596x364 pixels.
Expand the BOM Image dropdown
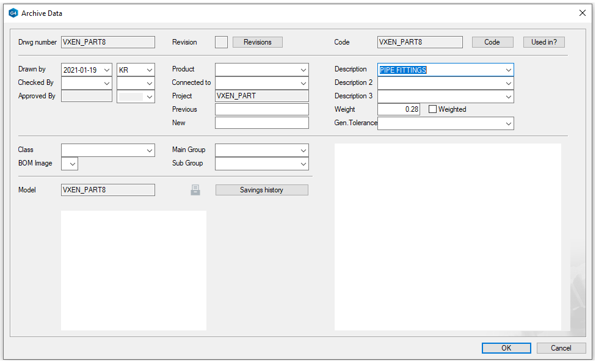click(x=73, y=164)
